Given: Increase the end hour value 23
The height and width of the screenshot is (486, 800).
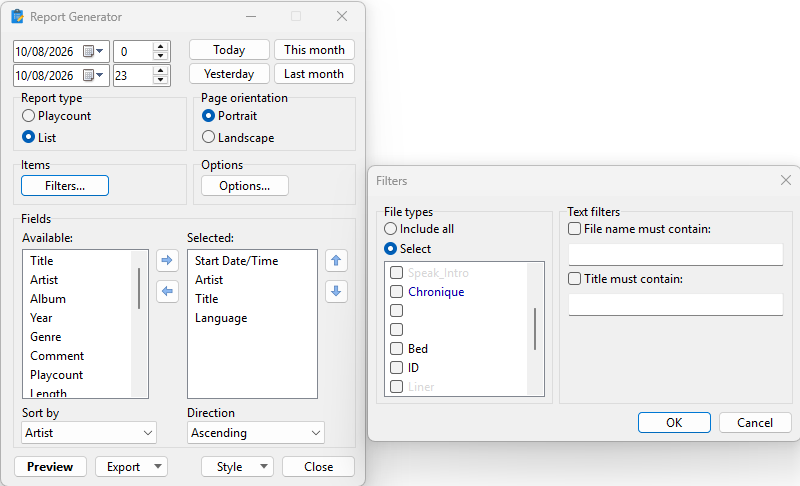Looking at the screenshot, I should pyautogui.click(x=161, y=71).
